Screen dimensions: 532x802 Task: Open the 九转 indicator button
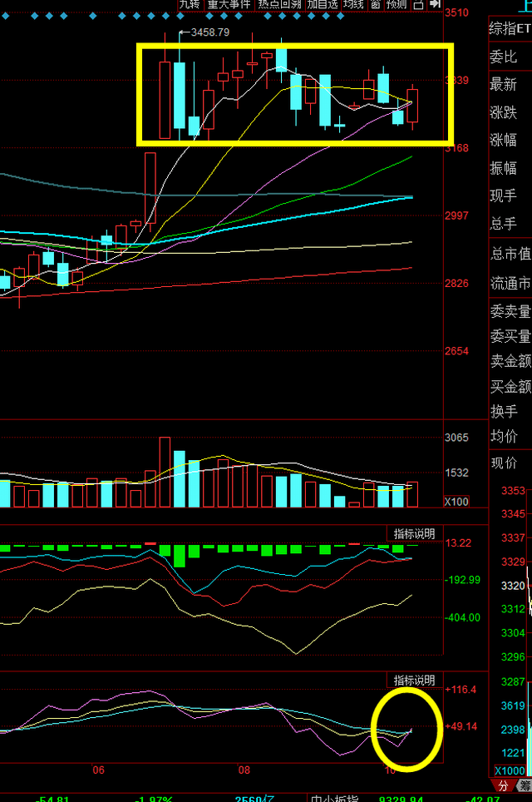tap(190, 5)
